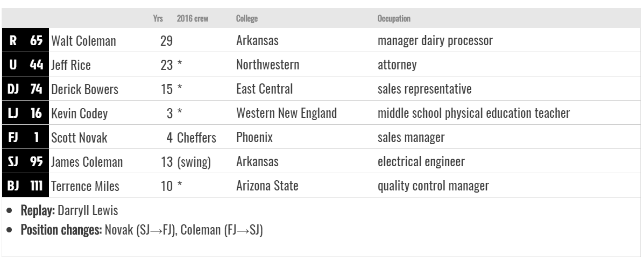Screen dimensions: 644x262
Task: Select Terrence Miles name
Action: tap(85, 186)
